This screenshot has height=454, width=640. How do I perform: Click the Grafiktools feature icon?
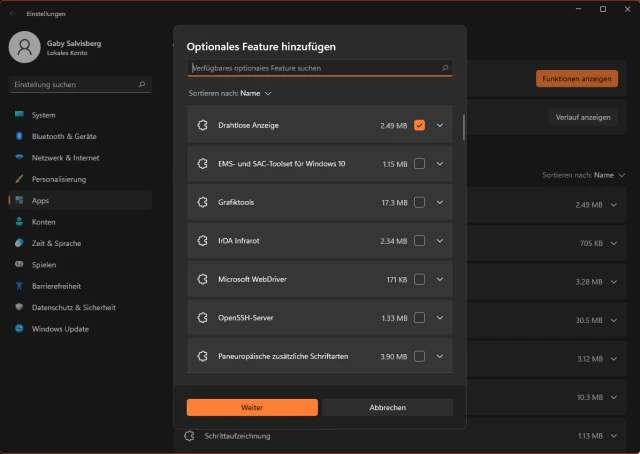tap(202, 202)
